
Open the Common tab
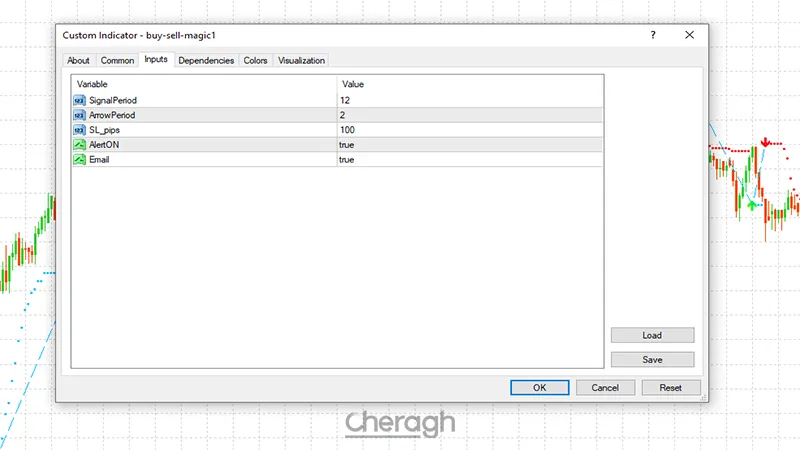[117, 61]
